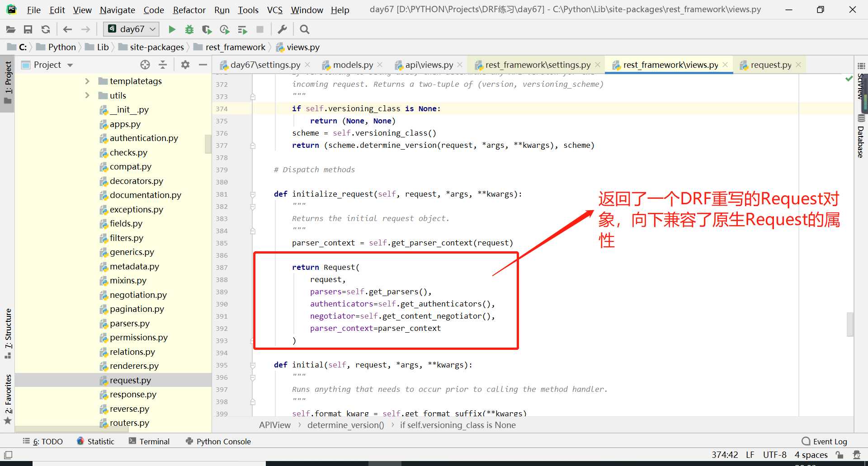The width and height of the screenshot is (868, 466).
Task: Open the Project view dropdown arrow
Action: point(70,65)
